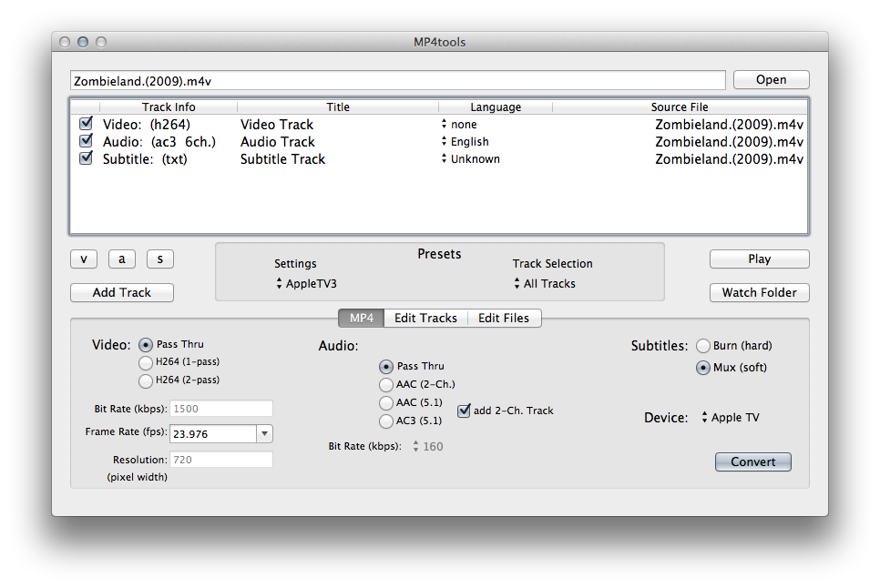Click the Open button
The width and height of the screenshot is (880, 588).
771,79
